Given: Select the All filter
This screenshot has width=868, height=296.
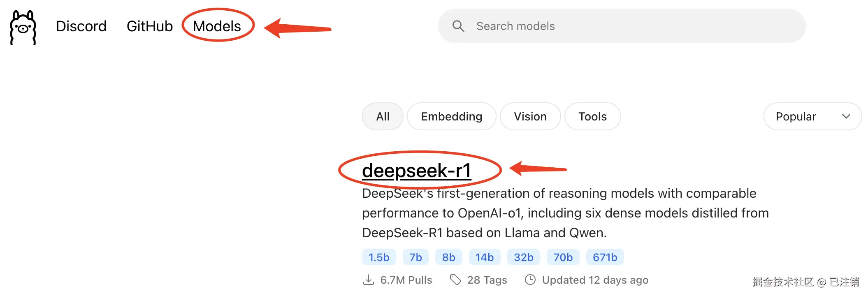Looking at the screenshot, I should (383, 117).
